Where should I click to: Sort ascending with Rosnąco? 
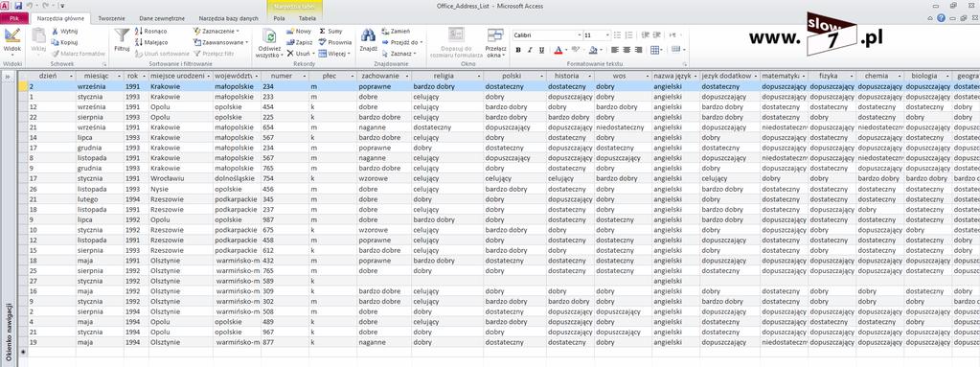pos(151,31)
